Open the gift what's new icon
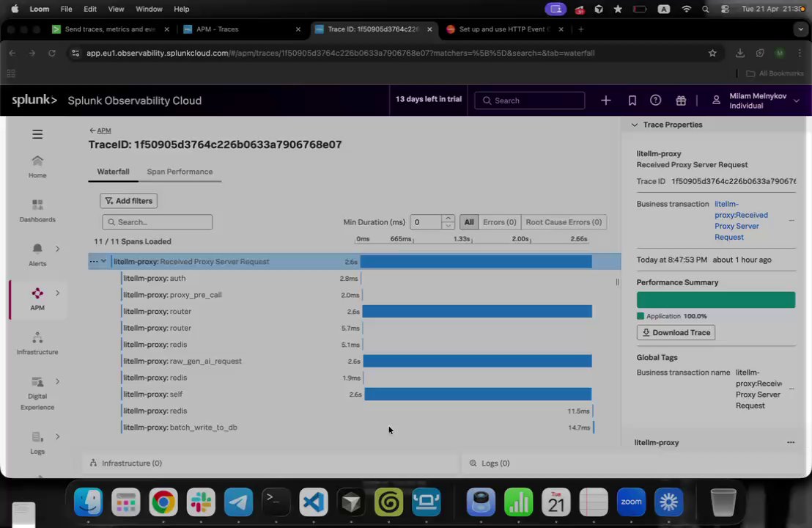Image resolution: width=812 pixels, height=528 pixels. coord(681,100)
